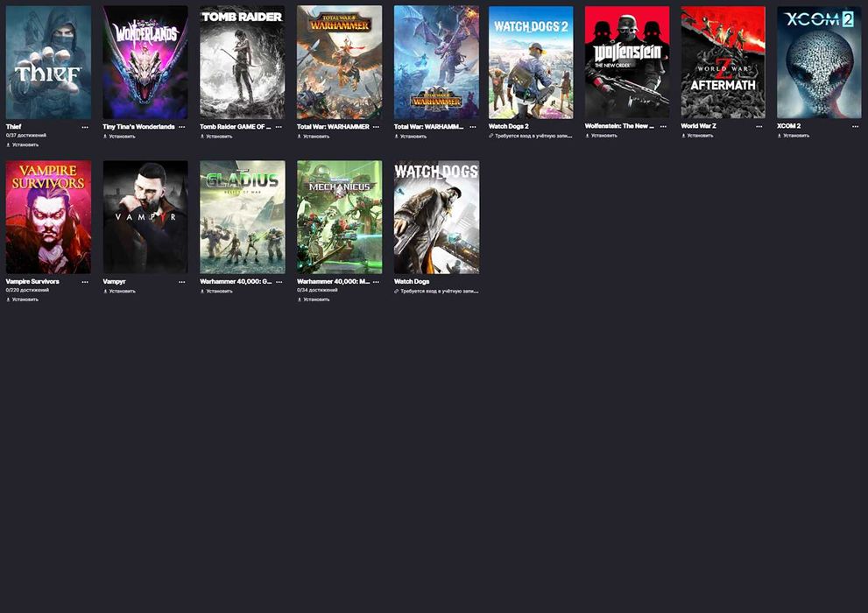The height and width of the screenshot is (613, 868).
Task: Open three-dot menu beside dragon-cover Total War: WARHAMMER III
Action: coord(473,127)
